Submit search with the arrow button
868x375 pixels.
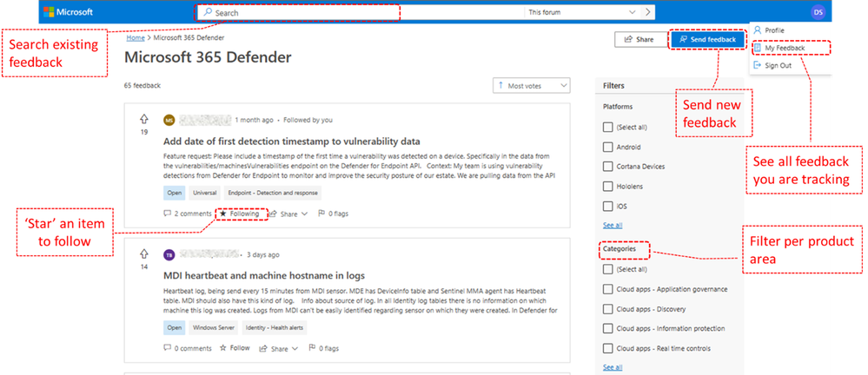pyautogui.click(x=648, y=12)
